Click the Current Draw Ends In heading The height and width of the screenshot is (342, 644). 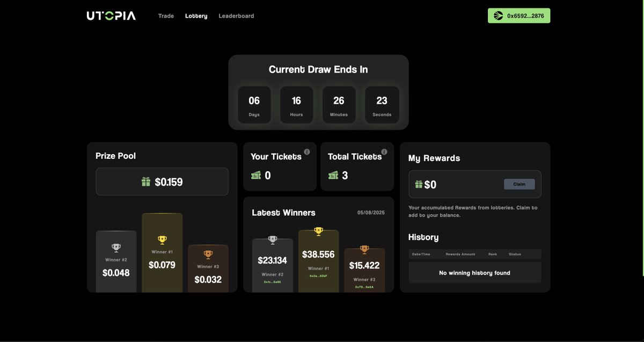coord(318,69)
